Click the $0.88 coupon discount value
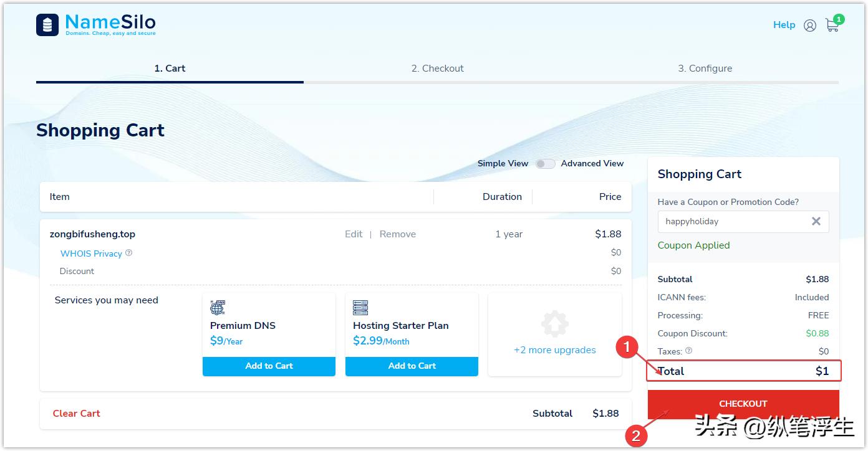This screenshot has height=451, width=868. pos(817,333)
